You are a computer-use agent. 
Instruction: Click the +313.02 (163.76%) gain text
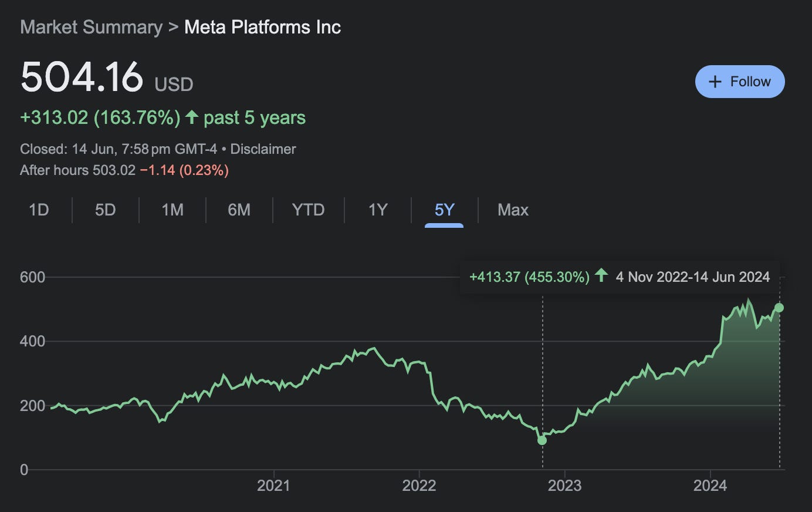100,117
